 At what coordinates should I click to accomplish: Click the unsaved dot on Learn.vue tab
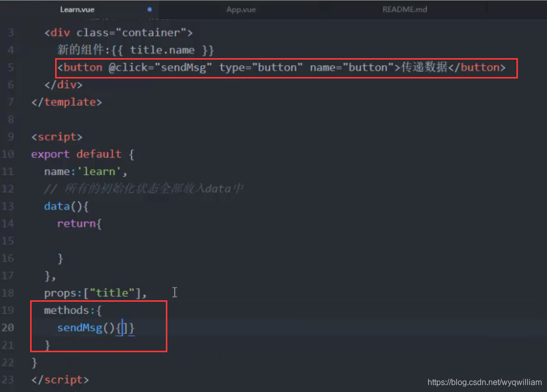150,9
